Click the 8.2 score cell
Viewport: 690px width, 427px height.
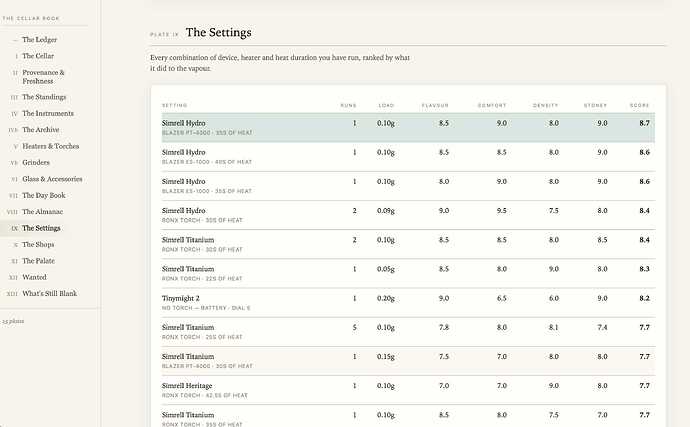tap(644, 298)
